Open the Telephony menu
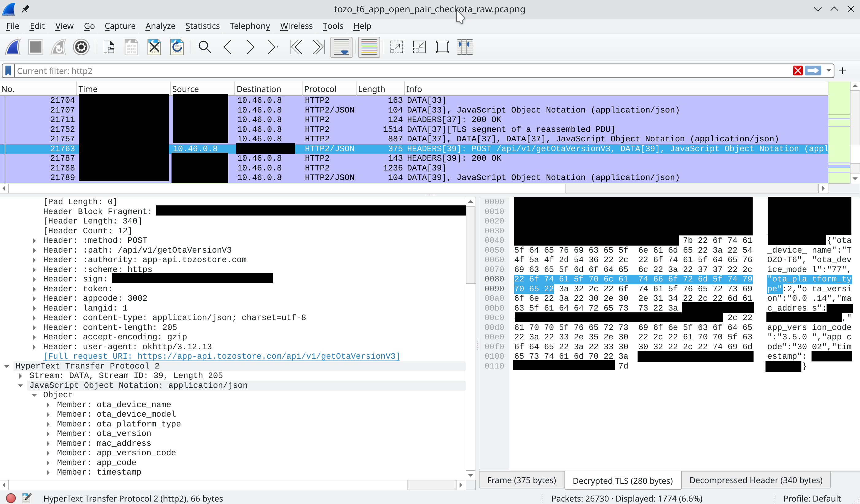860x504 pixels. point(249,26)
